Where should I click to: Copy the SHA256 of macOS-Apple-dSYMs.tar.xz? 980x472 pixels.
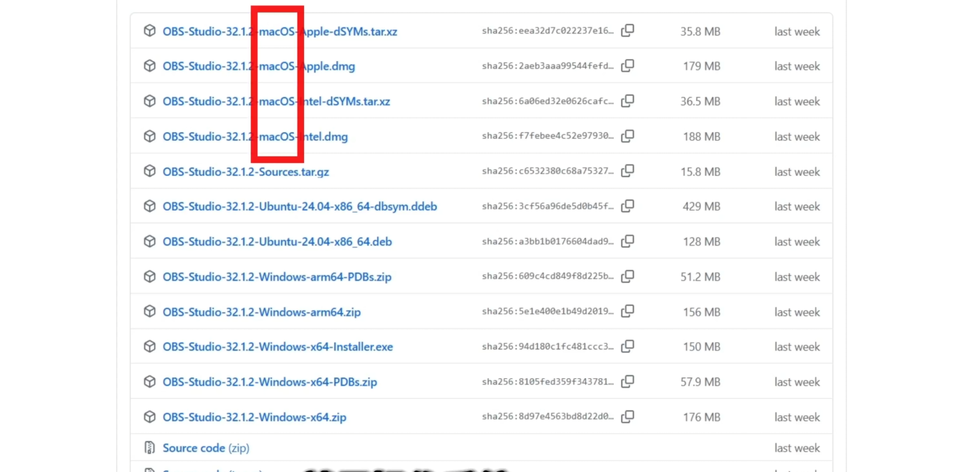point(628,31)
